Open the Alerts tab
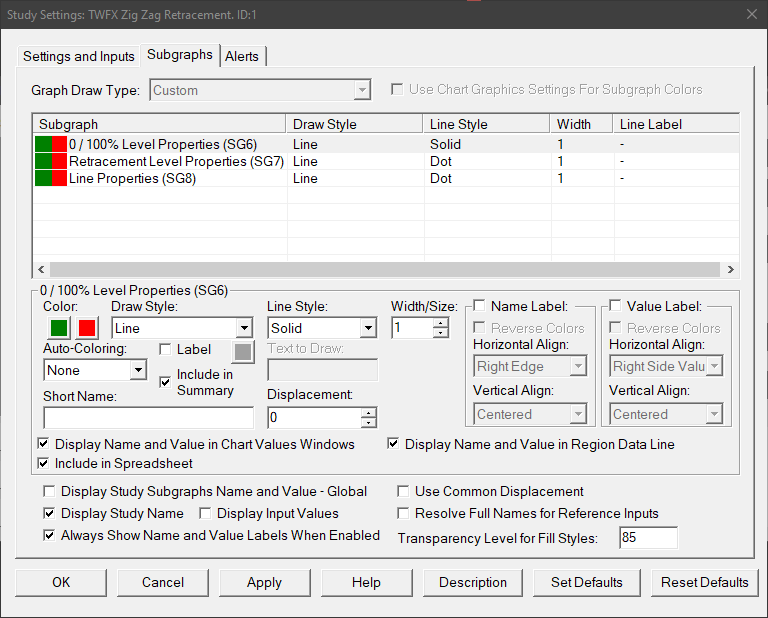The height and width of the screenshot is (618, 768). pyautogui.click(x=242, y=56)
